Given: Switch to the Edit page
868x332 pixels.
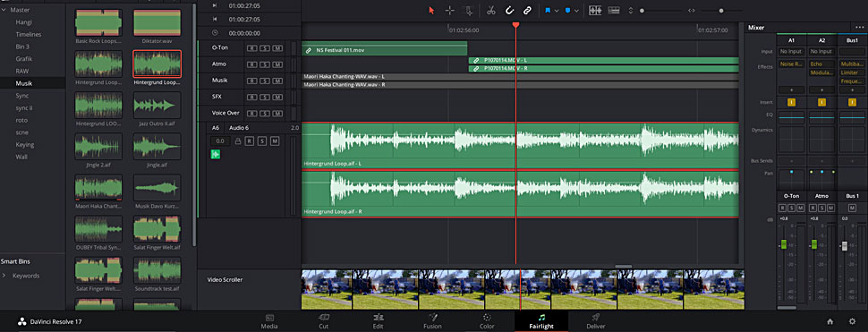Looking at the screenshot, I should point(379,321).
